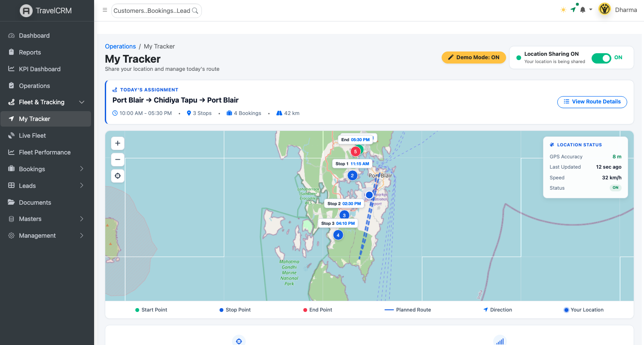Screen dimensions: 644x345
Task: Expand the Management submenu chevron
Action: (82, 236)
